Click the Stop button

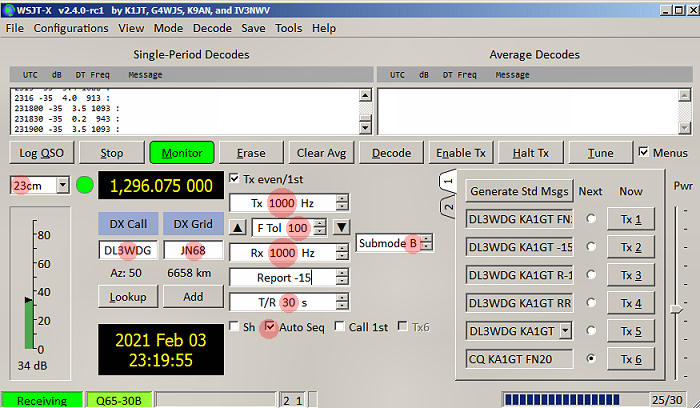point(112,153)
